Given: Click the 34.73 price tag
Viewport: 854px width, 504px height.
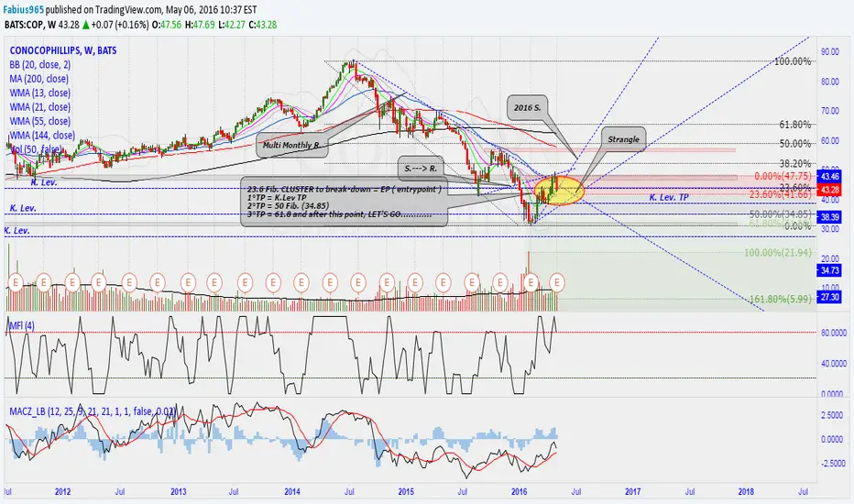Looking at the screenshot, I should [829, 270].
